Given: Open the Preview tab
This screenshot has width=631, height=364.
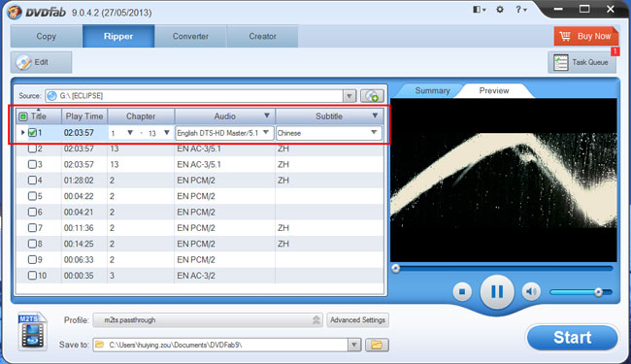Looking at the screenshot, I should (494, 90).
